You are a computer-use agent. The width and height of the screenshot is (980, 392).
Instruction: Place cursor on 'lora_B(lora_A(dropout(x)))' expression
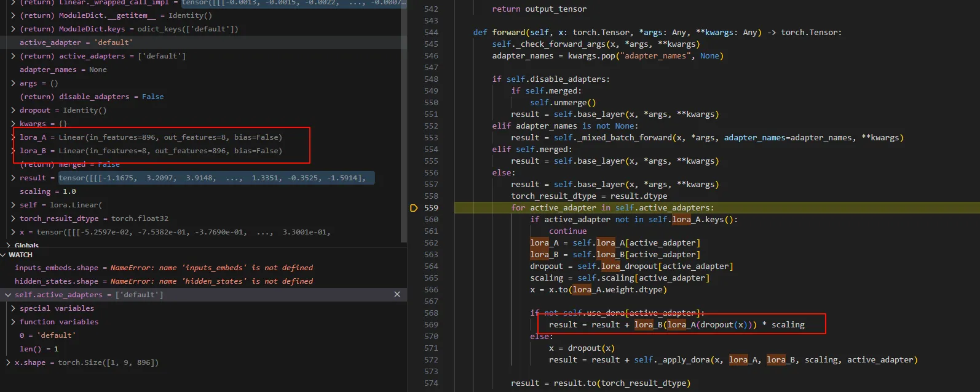(695, 325)
